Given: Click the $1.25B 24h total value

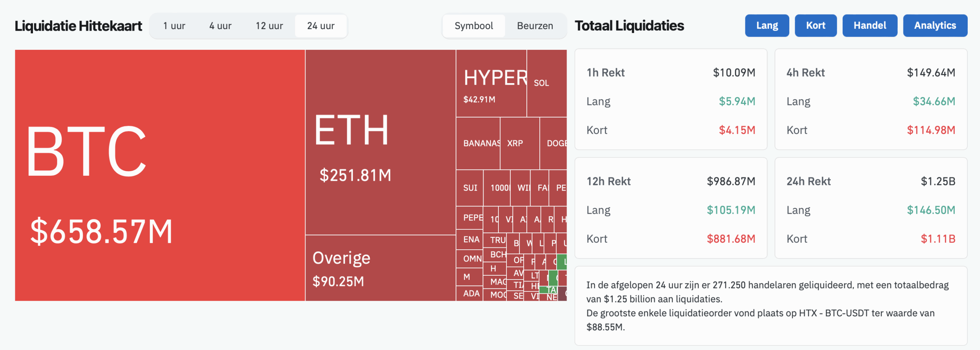Looking at the screenshot, I should click(x=938, y=182).
